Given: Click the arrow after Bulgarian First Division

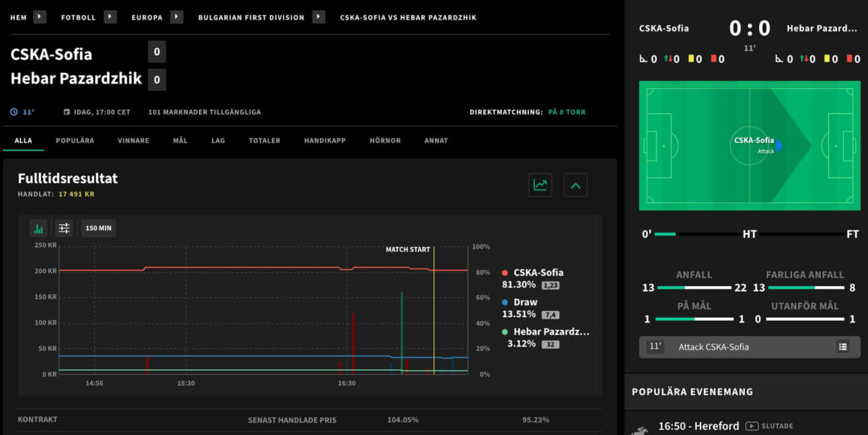Looking at the screenshot, I should coord(319,17).
